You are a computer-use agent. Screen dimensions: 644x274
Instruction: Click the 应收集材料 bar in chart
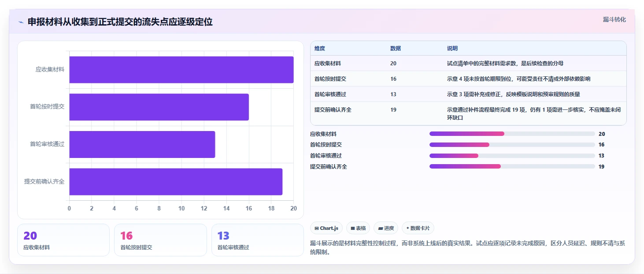click(181, 70)
